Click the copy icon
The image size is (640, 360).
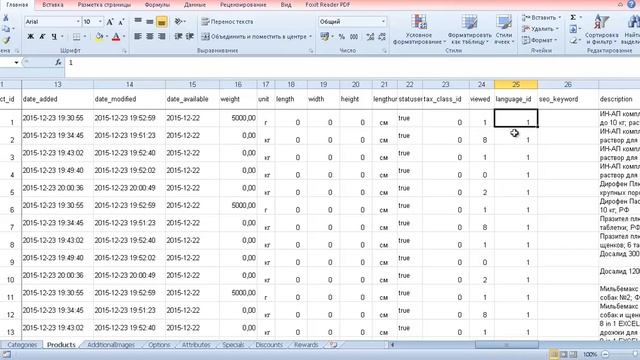point(6,29)
